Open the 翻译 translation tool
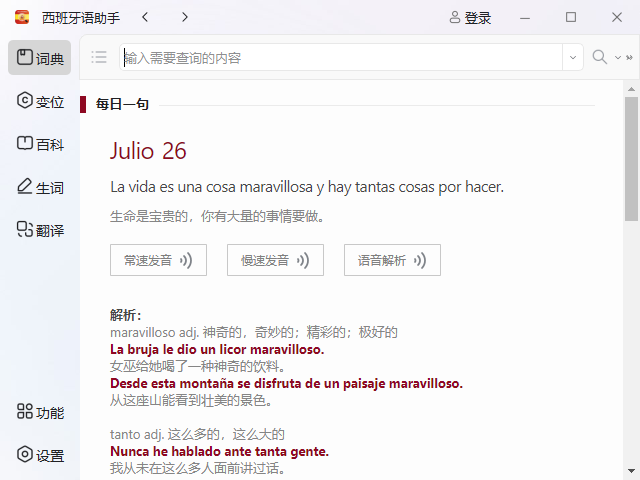The image size is (640, 480). 40,230
